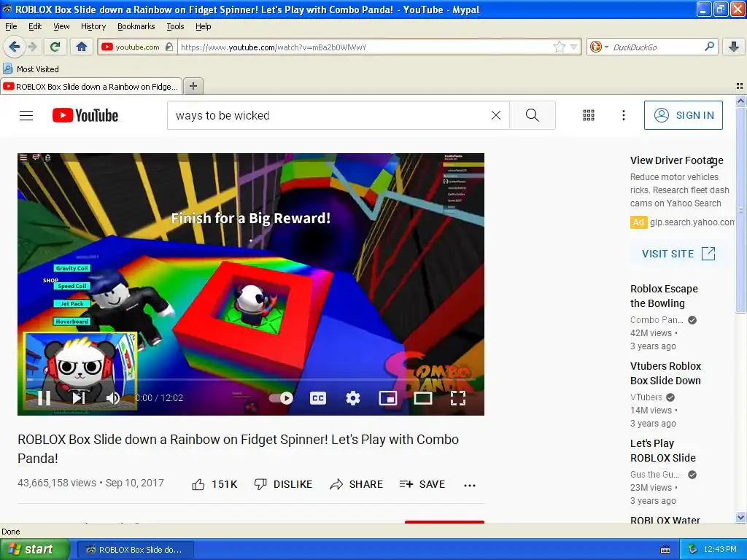This screenshot has width=747, height=560.
Task: Open the YouTube hamburger guide menu
Action: click(x=26, y=115)
